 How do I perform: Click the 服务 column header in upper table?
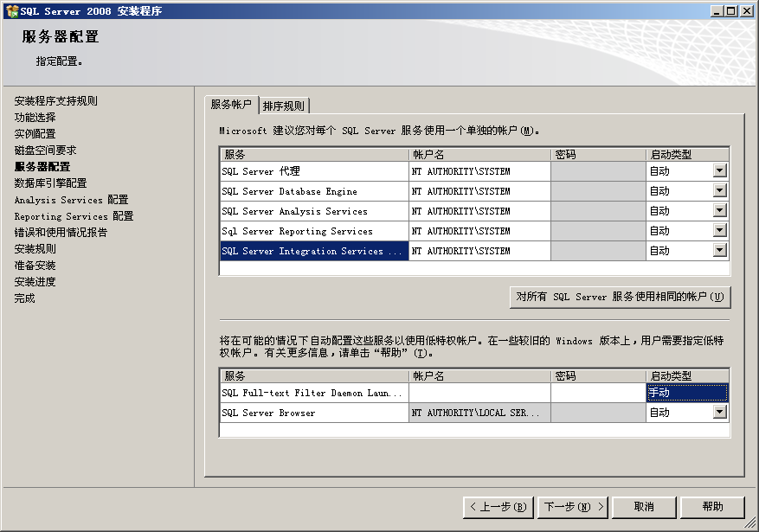[x=315, y=155]
